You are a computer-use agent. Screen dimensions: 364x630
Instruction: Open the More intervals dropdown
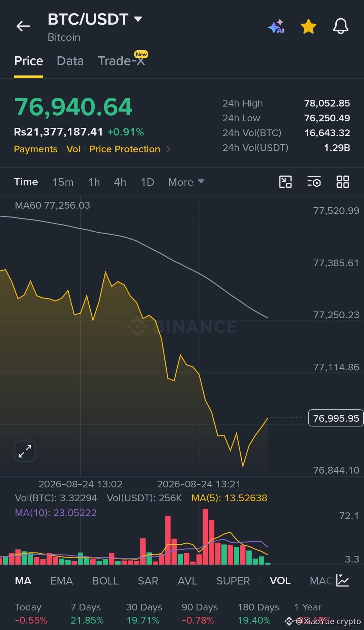(186, 182)
